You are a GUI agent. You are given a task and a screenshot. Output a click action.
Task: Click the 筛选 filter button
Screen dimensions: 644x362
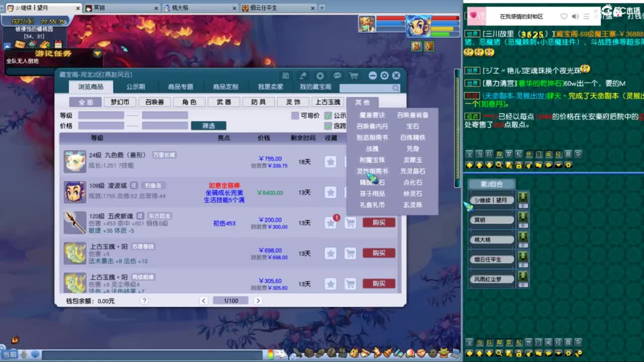[x=208, y=126]
